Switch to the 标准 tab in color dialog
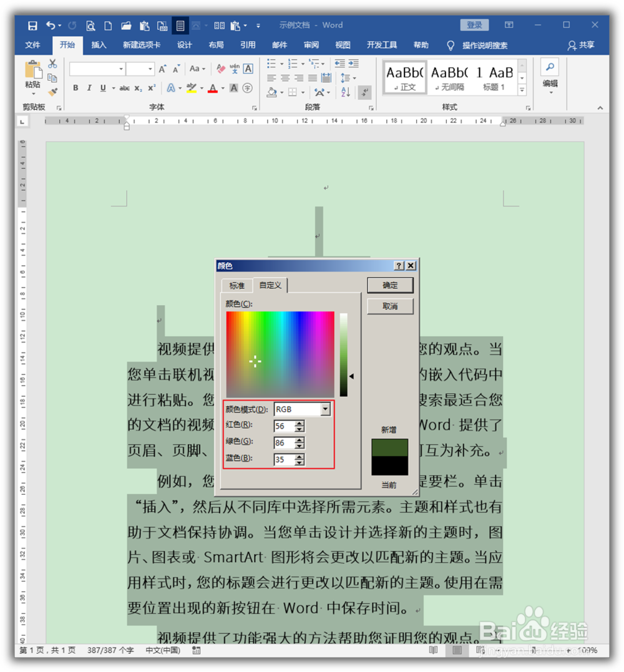The width and height of the screenshot is (624, 672). 236,285
